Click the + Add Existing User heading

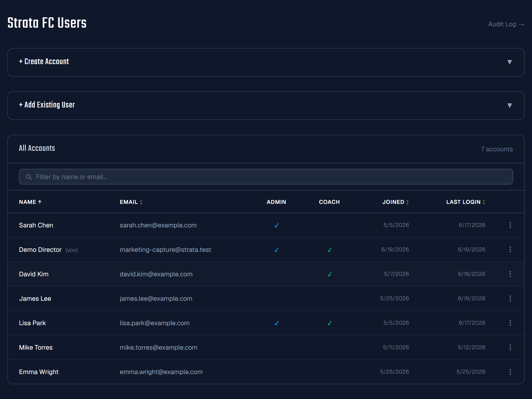coord(47,105)
